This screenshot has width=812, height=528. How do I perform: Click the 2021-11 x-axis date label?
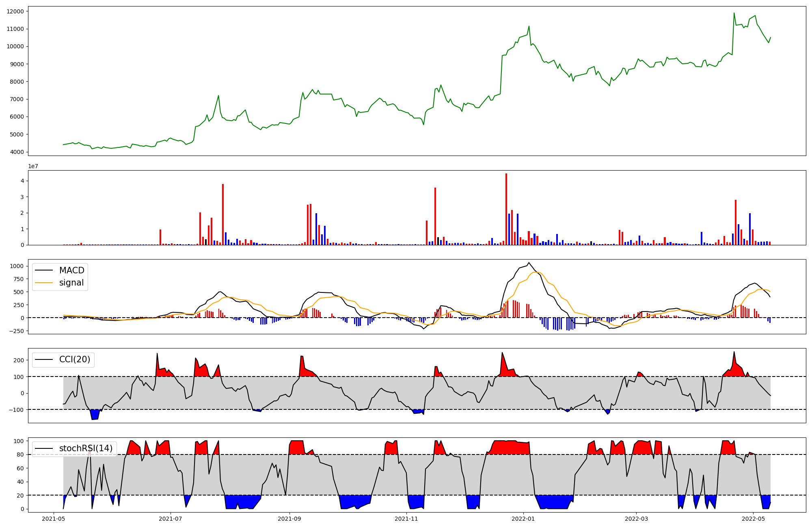pyautogui.click(x=406, y=519)
